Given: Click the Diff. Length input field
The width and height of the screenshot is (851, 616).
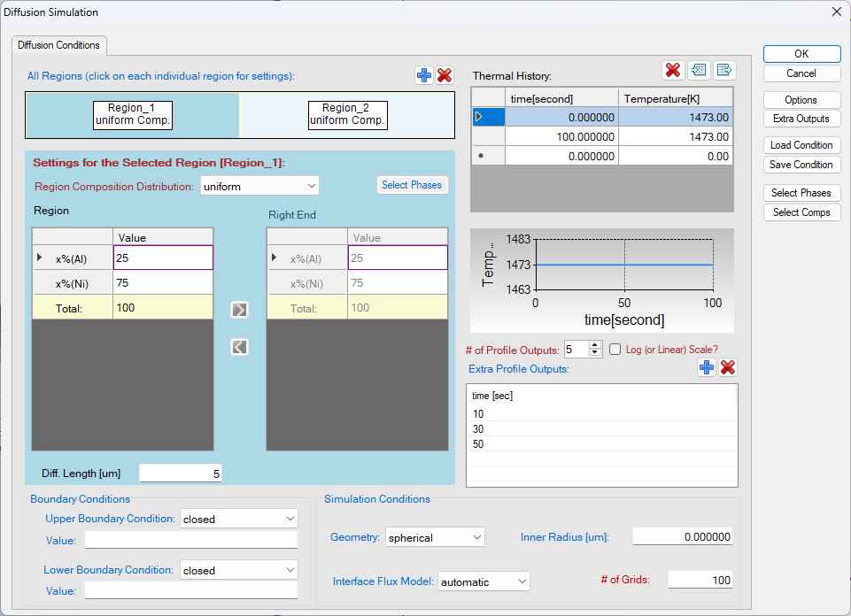Looking at the screenshot, I should [181, 474].
